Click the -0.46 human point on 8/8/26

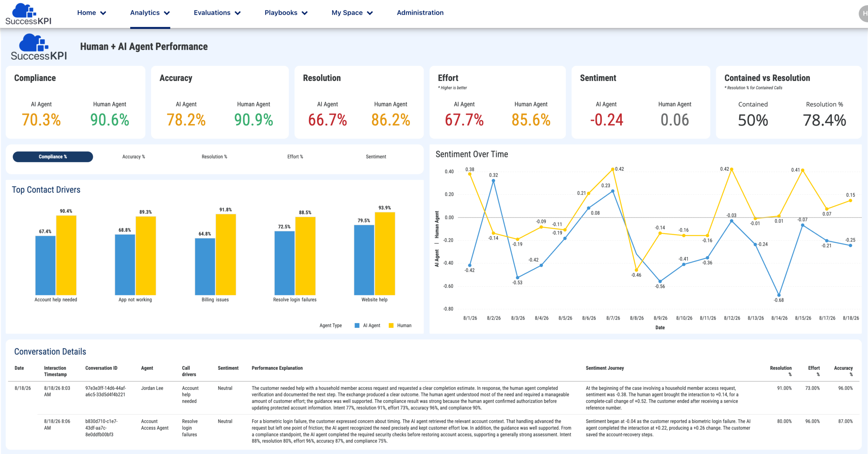pyautogui.click(x=636, y=270)
